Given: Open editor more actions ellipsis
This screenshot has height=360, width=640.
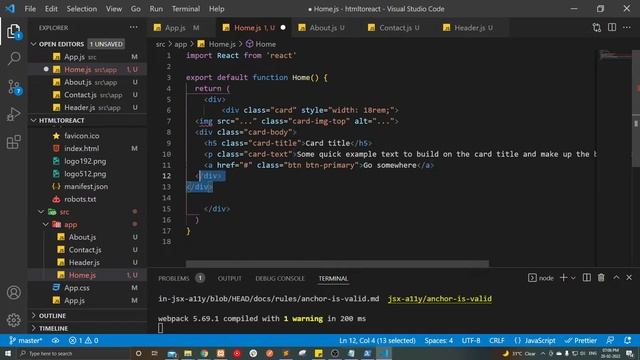Looking at the screenshot, I should [x=627, y=27].
